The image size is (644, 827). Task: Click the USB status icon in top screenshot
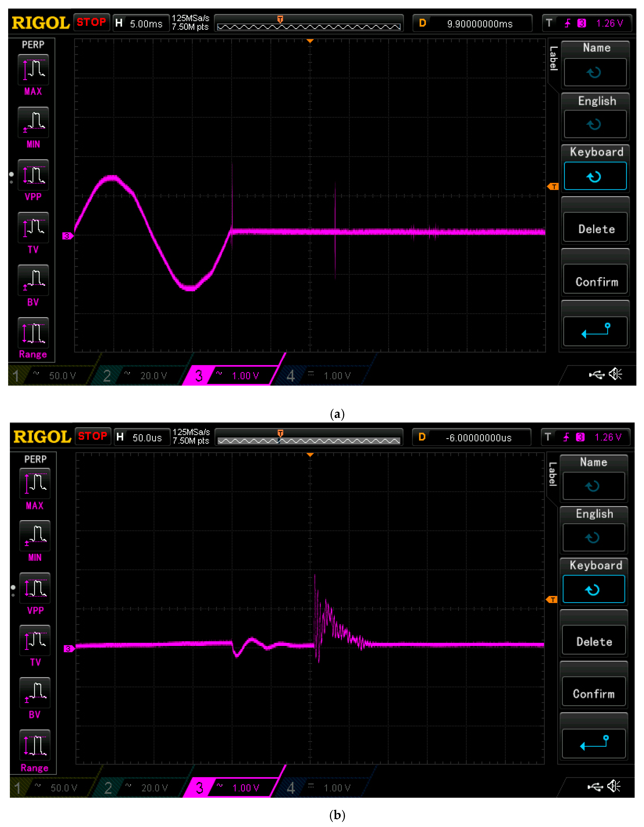pyautogui.click(x=597, y=375)
